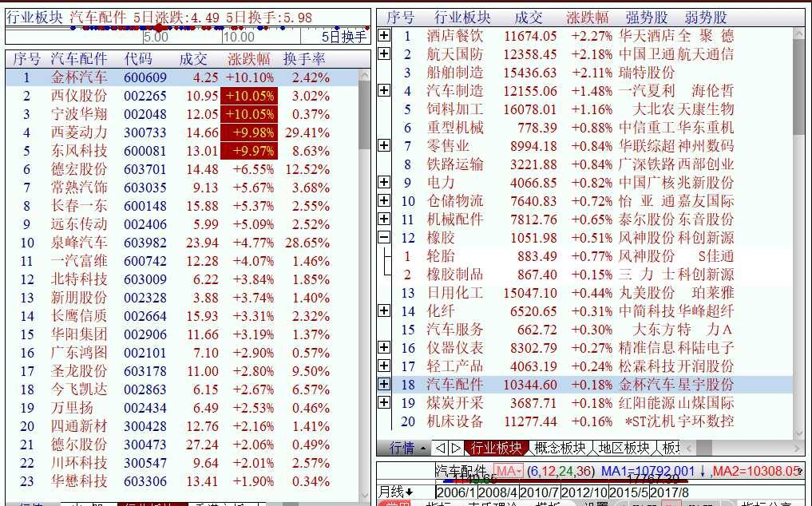Select the 行业板块 tab below the sector list
The height and width of the screenshot is (506, 812).
point(496,448)
